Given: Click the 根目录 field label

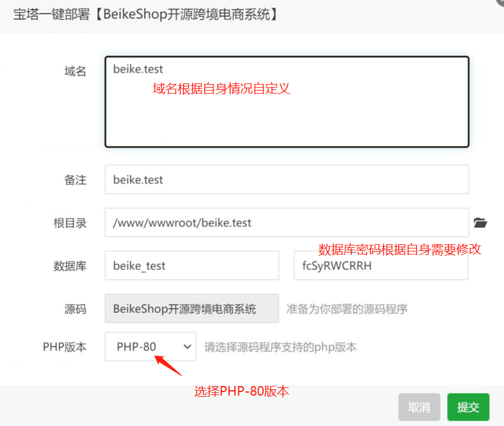Looking at the screenshot, I should [x=70, y=223].
